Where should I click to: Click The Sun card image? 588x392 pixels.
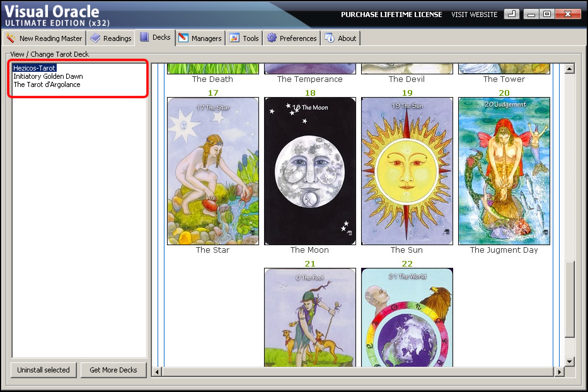pos(407,171)
